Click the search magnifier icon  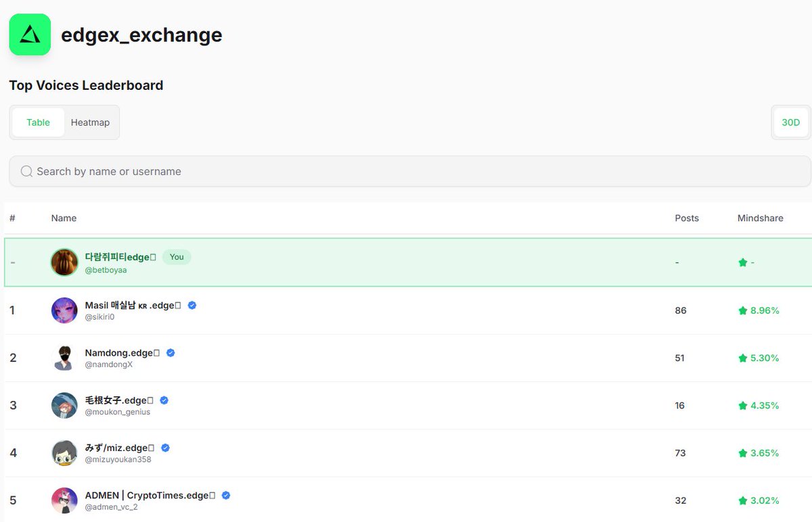(x=26, y=171)
